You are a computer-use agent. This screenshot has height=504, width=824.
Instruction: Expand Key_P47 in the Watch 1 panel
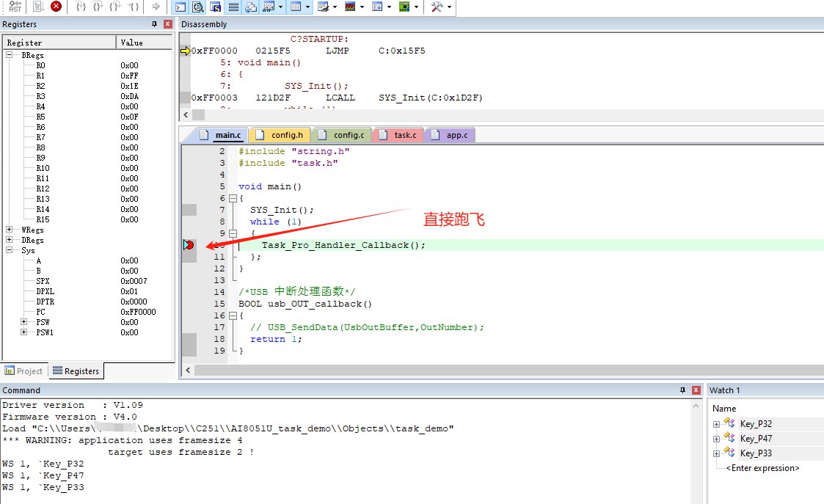pyautogui.click(x=716, y=439)
